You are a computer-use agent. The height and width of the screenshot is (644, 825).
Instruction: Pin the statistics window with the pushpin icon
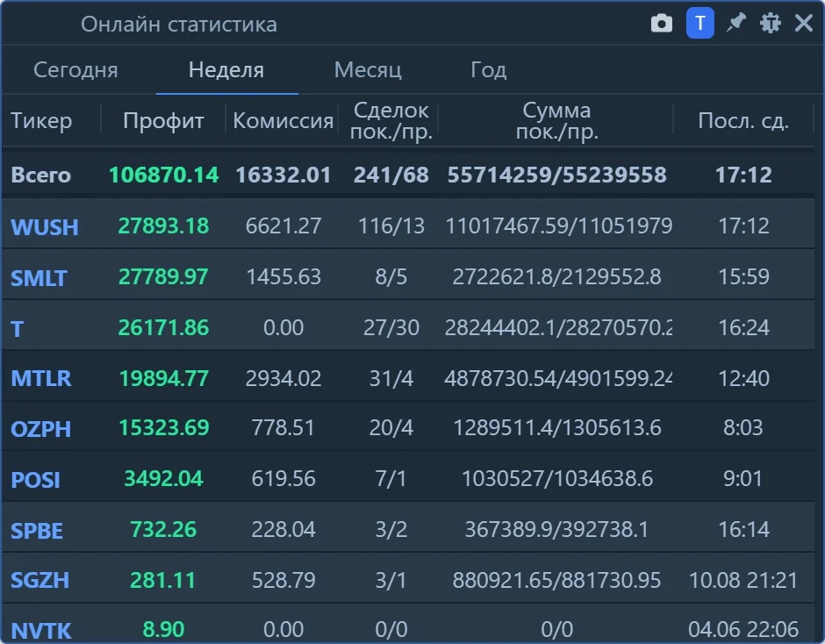(x=735, y=23)
